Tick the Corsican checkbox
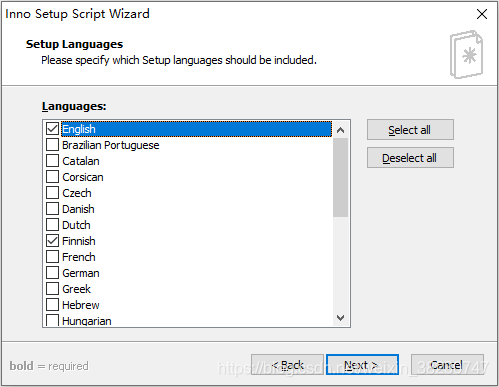The width and height of the screenshot is (499, 387). point(52,177)
